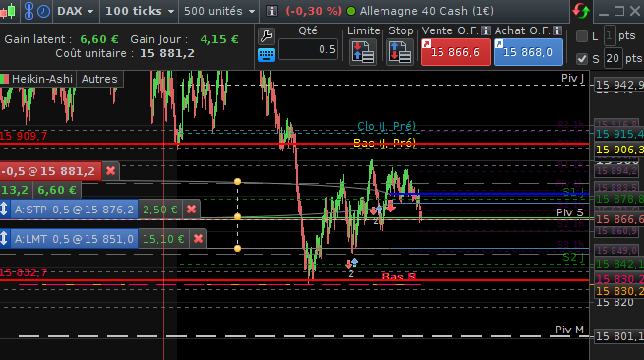This screenshot has height=360, width=644.
Task: Click the trade marker arrows above the lower '2'
Action: [351, 263]
